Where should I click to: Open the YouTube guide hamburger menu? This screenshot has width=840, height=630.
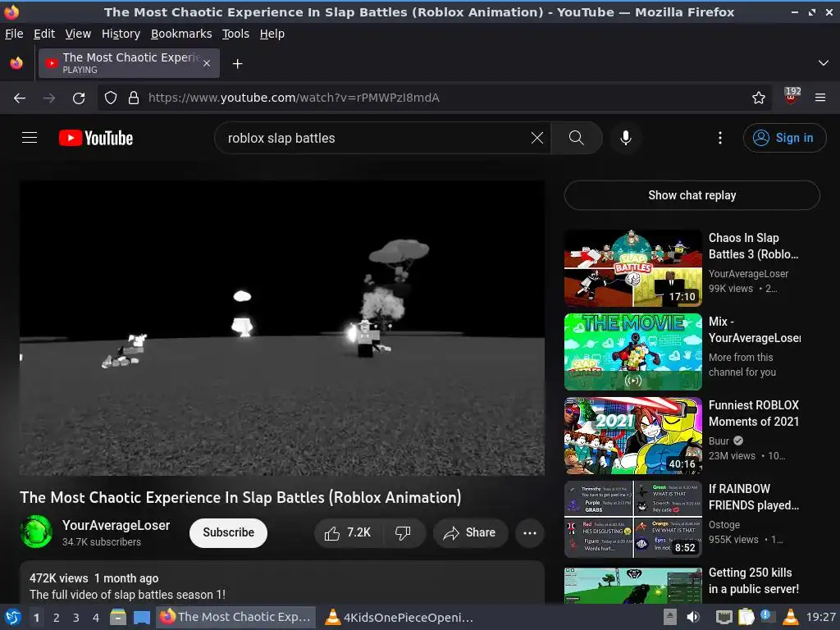click(x=30, y=138)
